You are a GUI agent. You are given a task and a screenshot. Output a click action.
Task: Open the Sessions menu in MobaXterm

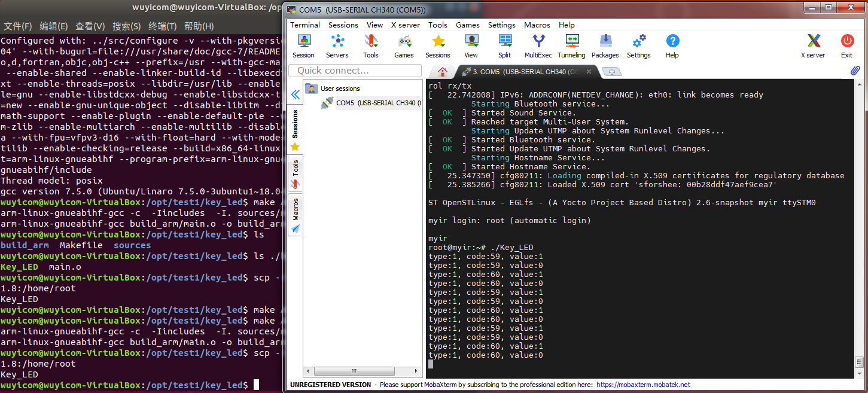[343, 25]
